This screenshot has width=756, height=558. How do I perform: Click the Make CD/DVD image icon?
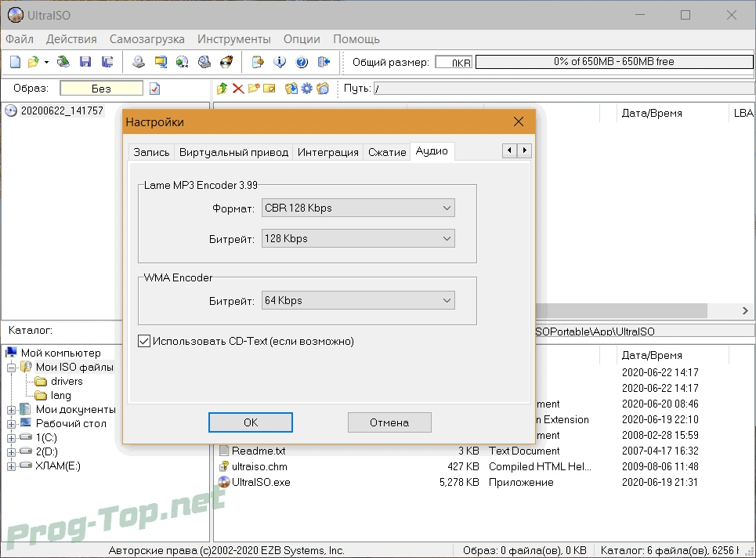[139, 62]
